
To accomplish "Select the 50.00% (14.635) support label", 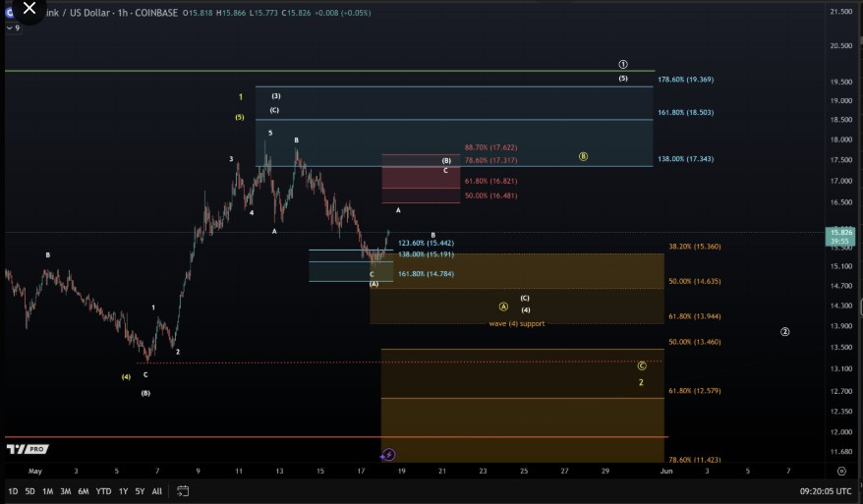I will [x=695, y=281].
